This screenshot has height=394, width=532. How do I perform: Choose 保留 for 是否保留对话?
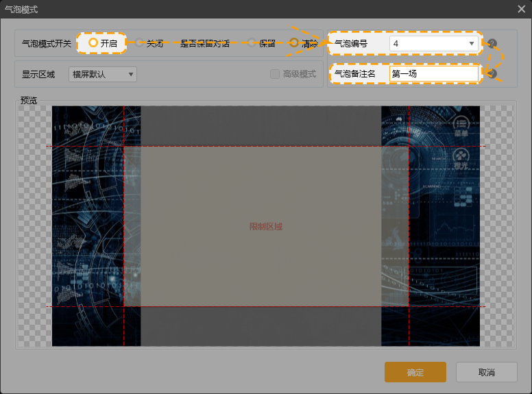[252, 43]
